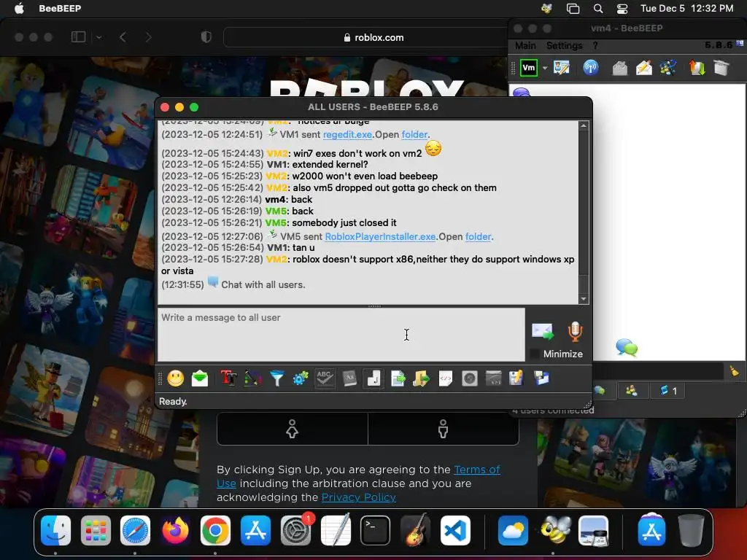Go forward in Safari
Image resolution: width=747 pixels, height=560 pixels.
click(149, 37)
